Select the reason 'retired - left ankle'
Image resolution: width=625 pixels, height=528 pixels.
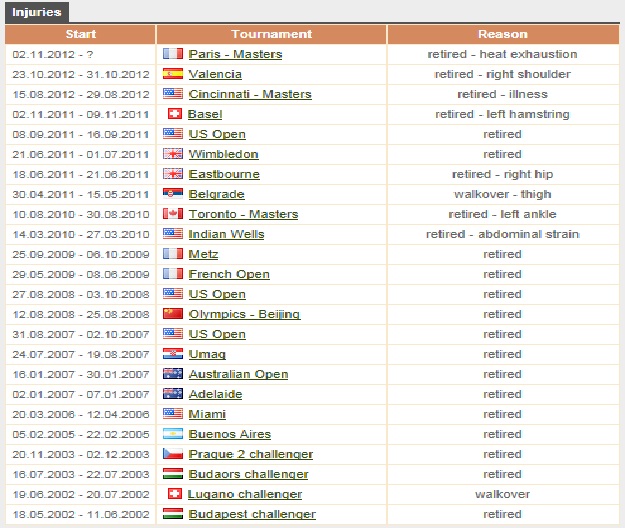(x=502, y=214)
